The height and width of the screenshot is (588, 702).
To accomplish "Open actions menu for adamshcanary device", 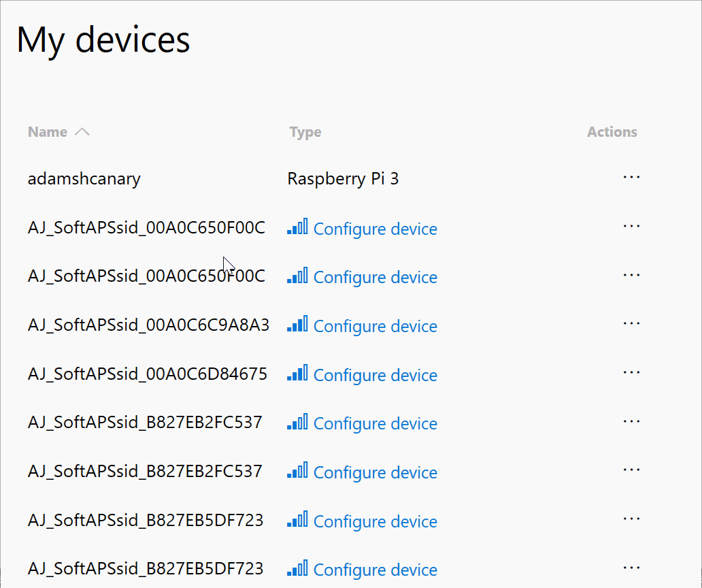I will pos(631,178).
